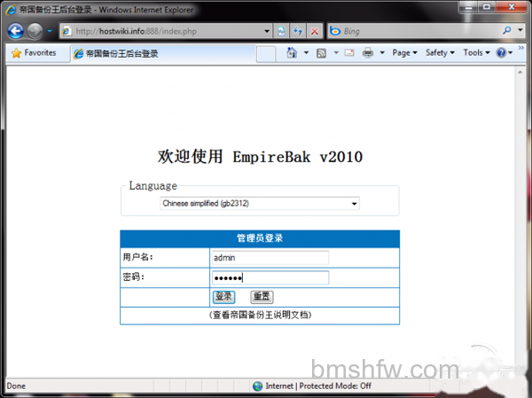
Task: Click the browser Forward arrow button
Action: (35, 31)
